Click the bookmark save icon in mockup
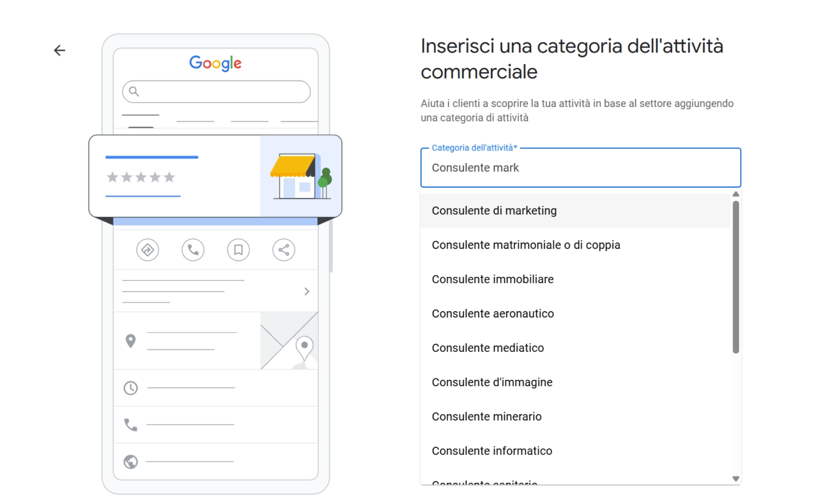This screenshot has width=840, height=504. click(x=238, y=250)
